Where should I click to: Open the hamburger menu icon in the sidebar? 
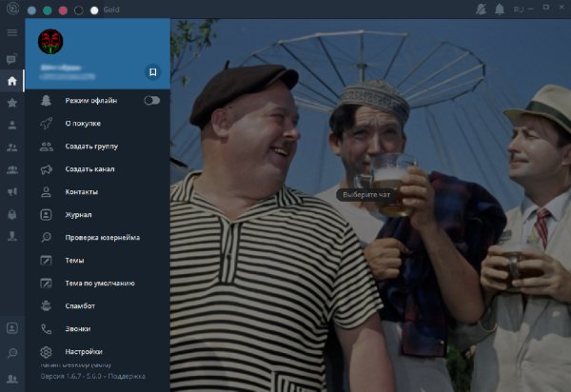click(12, 32)
